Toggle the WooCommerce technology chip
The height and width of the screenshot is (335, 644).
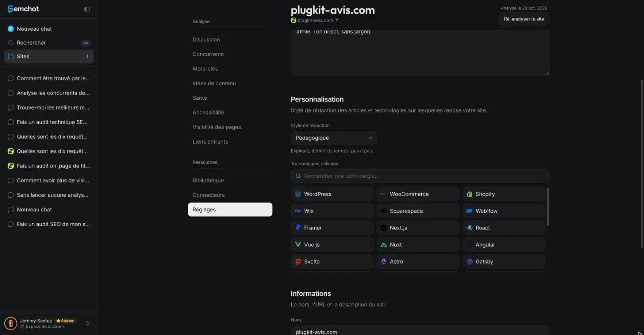[x=418, y=194]
